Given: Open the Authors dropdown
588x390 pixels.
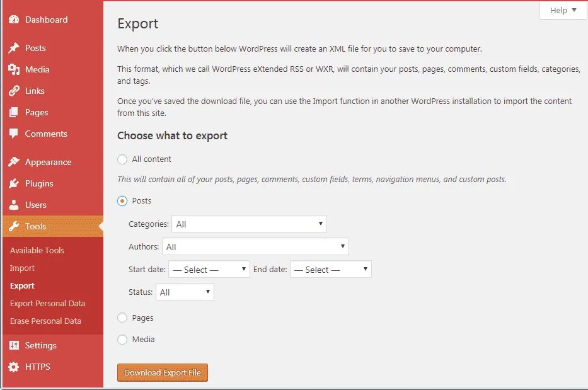Looking at the screenshot, I should [x=255, y=246].
